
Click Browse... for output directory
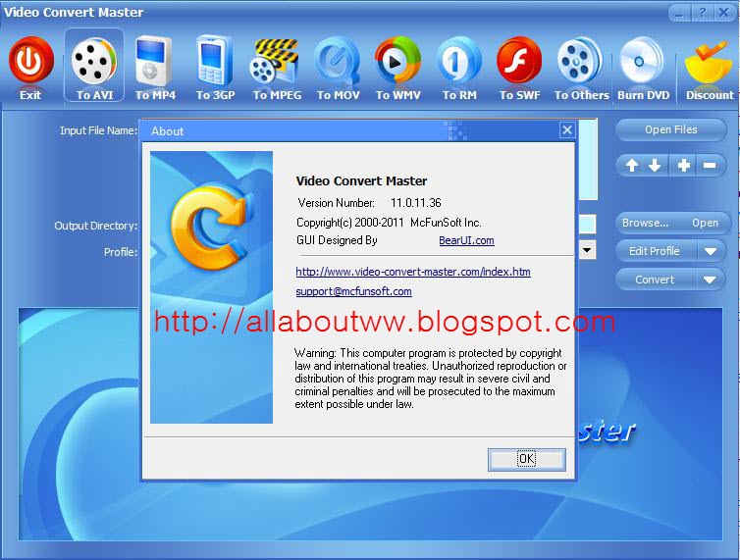pyautogui.click(x=645, y=223)
